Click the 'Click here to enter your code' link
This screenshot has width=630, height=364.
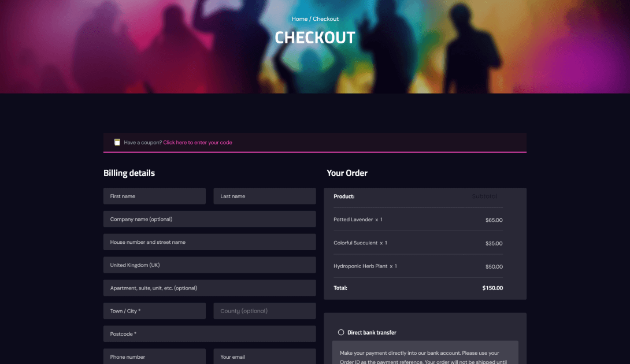pos(198,143)
